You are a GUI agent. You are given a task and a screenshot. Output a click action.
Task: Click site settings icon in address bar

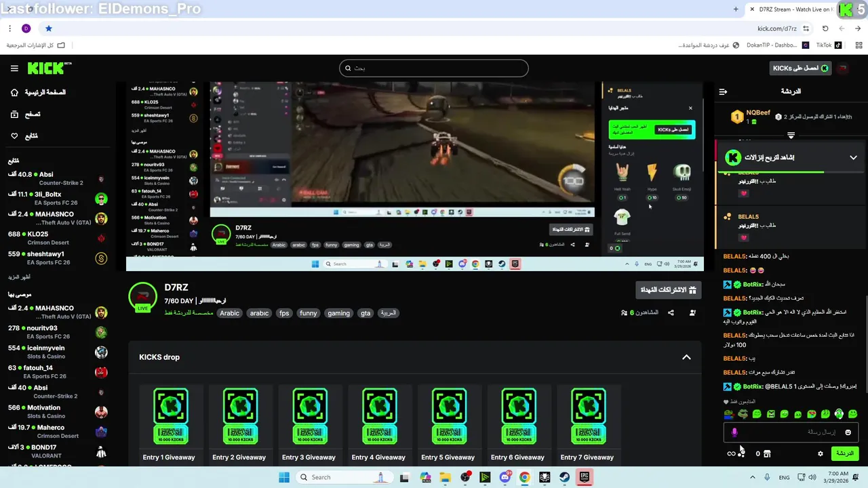(x=806, y=28)
